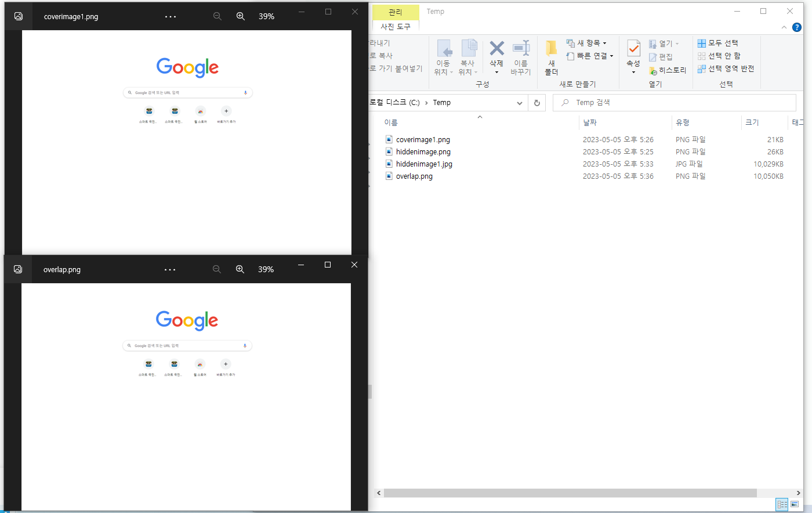Click the scrollbar right arrow in file list

[799, 493]
